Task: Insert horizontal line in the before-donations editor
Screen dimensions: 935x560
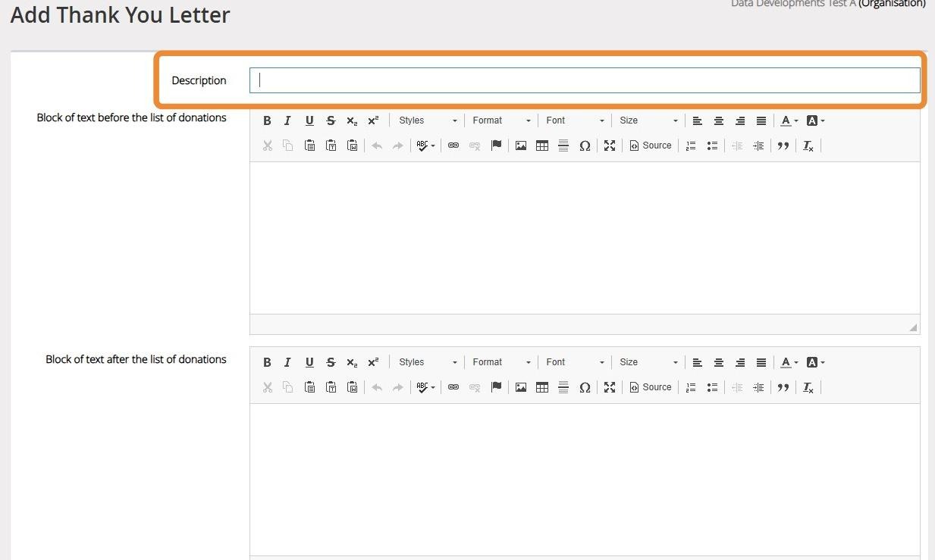Action: (563, 145)
